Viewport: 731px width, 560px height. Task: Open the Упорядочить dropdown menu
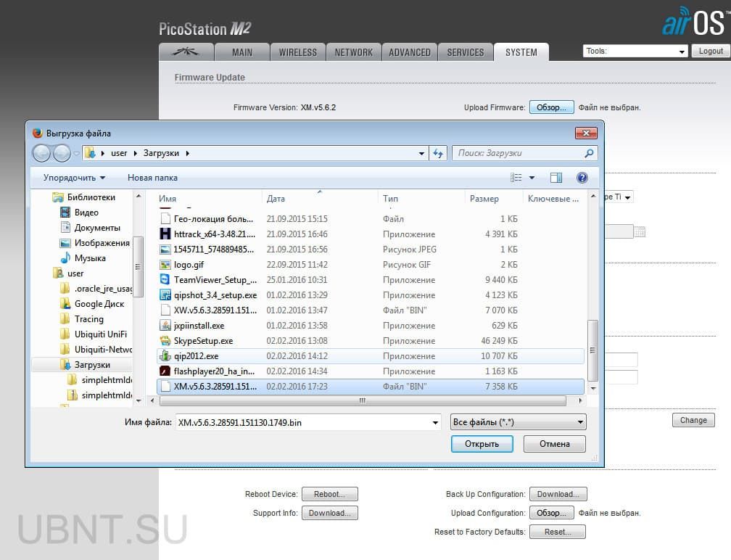click(74, 178)
